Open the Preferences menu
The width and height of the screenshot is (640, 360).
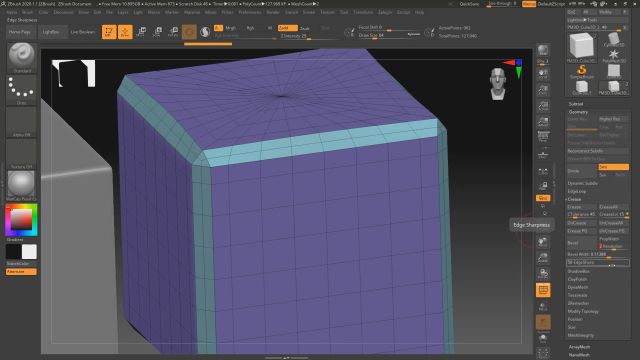[250, 13]
